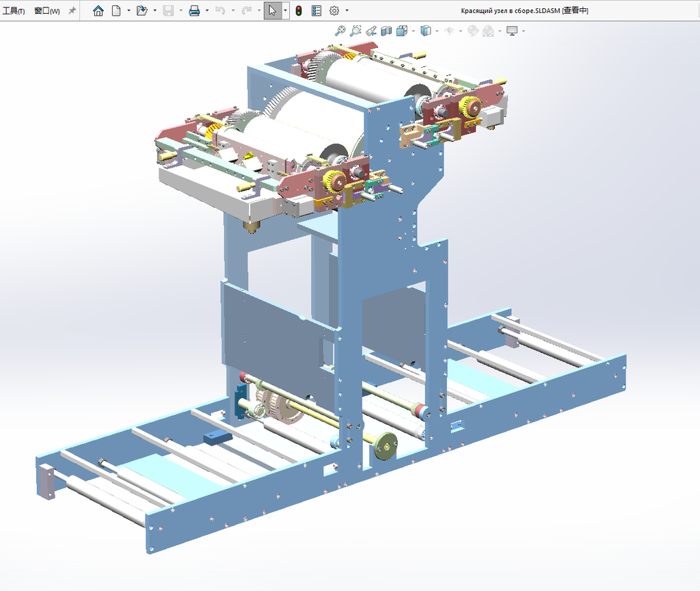Open File Properties list icon
The height and width of the screenshot is (591, 700).
[317, 11]
